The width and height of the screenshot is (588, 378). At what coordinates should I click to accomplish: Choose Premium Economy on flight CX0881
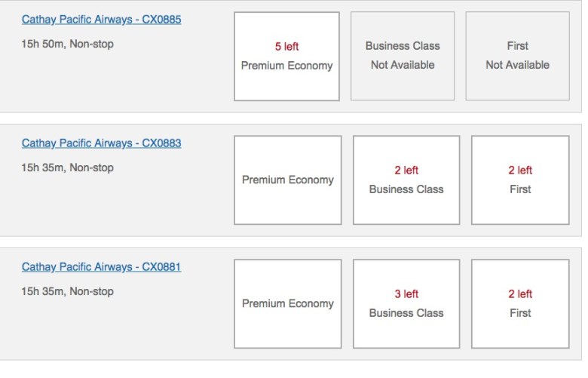pos(287,304)
